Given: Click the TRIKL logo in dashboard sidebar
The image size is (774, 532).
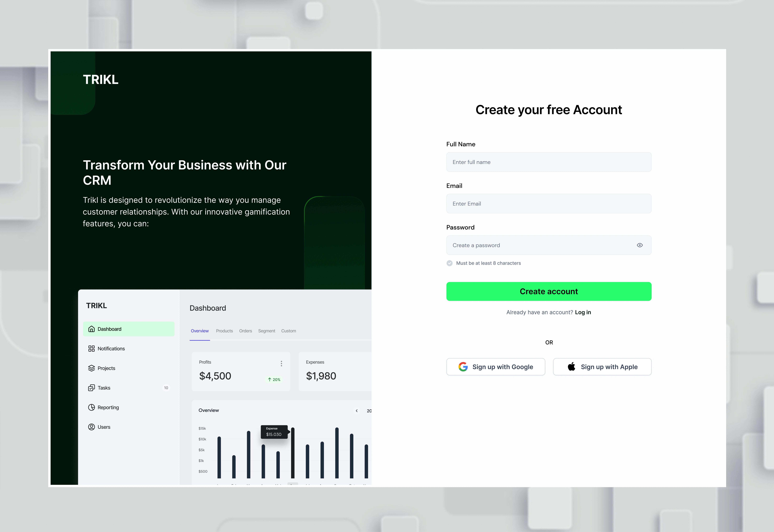Looking at the screenshot, I should tap(96, 306).
